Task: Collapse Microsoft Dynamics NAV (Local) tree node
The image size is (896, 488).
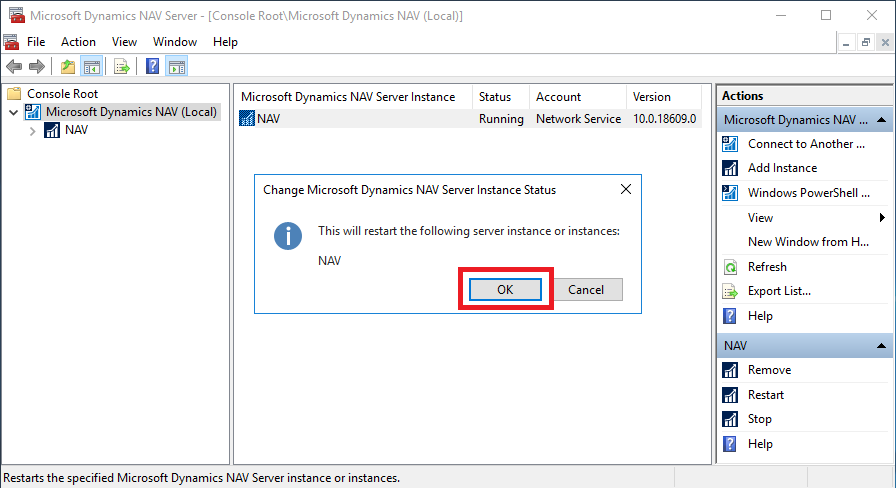Action: click(14, 113)
